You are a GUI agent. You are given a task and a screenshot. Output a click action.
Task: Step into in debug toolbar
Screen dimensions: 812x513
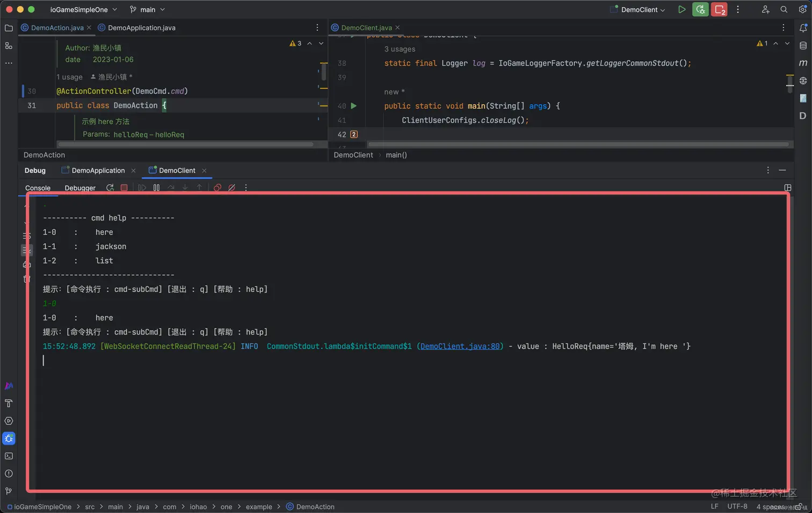coord(185,188)
